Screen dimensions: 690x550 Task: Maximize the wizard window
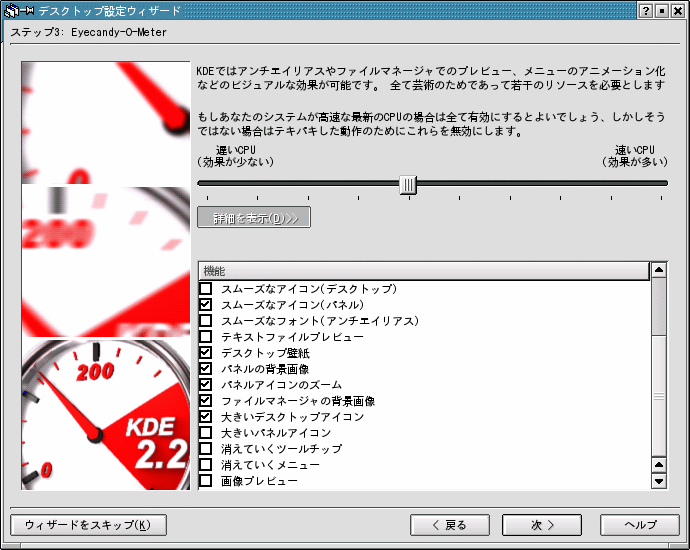[x=661, y=11]
